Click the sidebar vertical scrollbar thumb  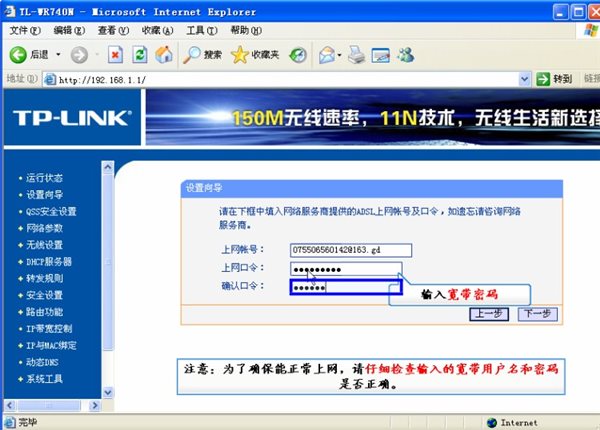click(108, 262)
